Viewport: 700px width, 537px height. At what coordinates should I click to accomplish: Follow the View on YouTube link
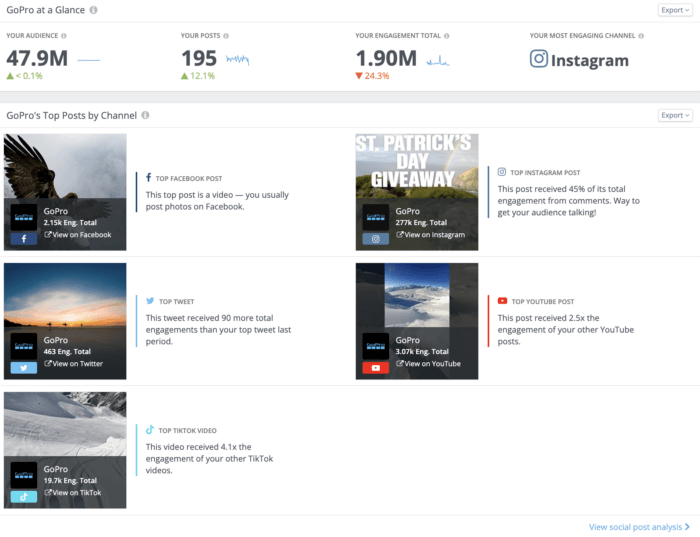click(428, 364)
